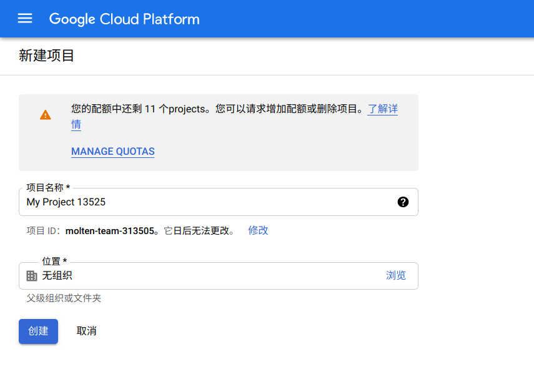Click the organization building icon
Viewport: 534px width, 392px height.
pos(32,276)
